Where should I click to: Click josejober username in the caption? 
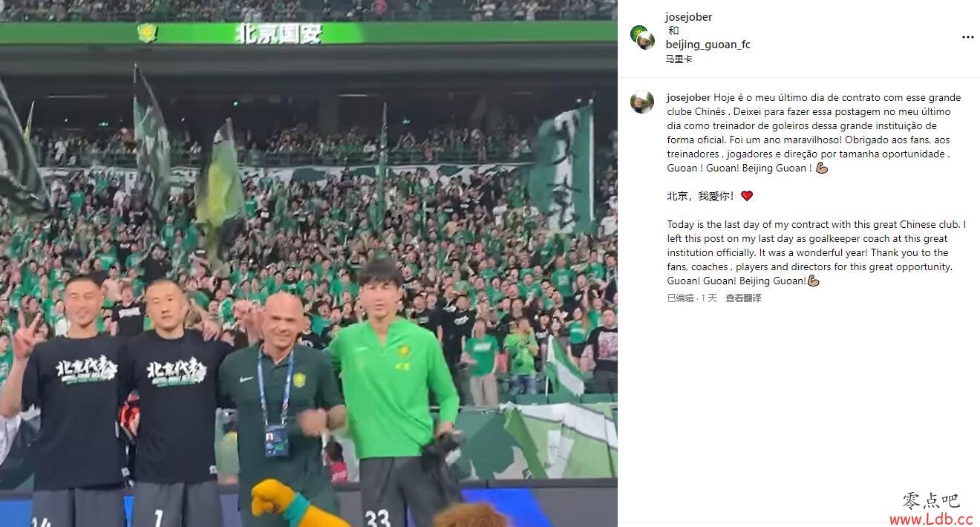688,97
